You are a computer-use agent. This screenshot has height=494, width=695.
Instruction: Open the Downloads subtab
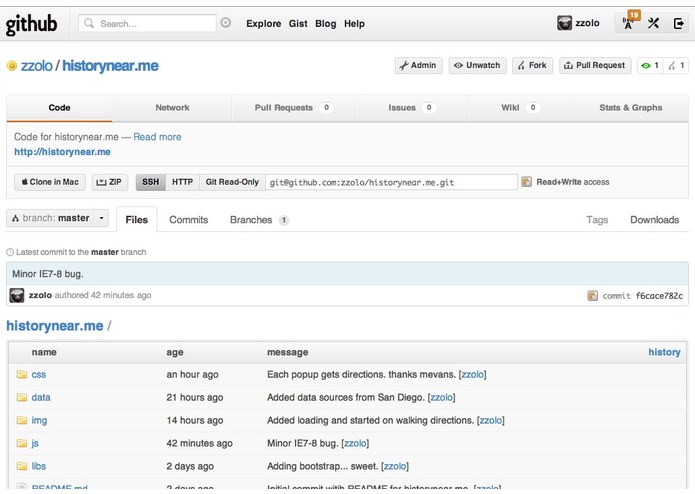pyautogui.click(x=654, y=220)
